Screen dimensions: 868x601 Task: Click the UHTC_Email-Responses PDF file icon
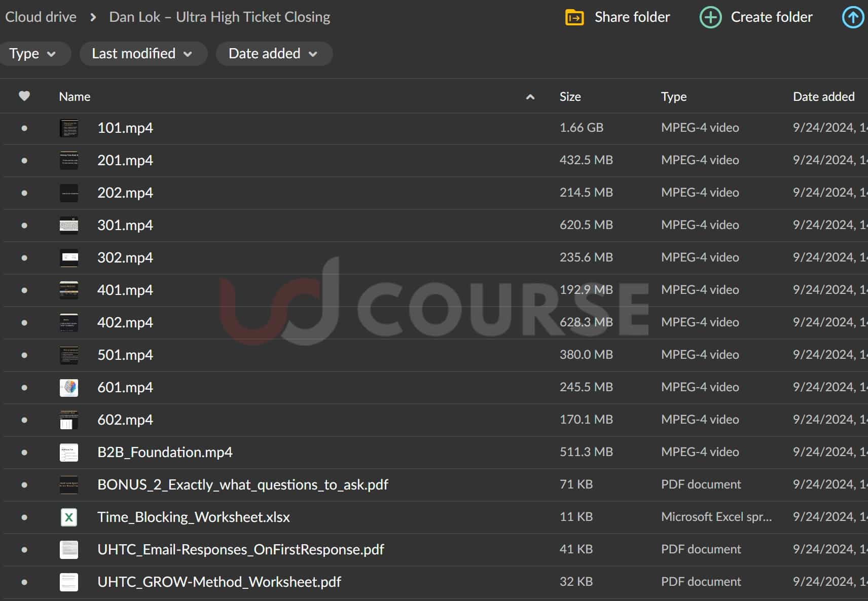point(69,550)
